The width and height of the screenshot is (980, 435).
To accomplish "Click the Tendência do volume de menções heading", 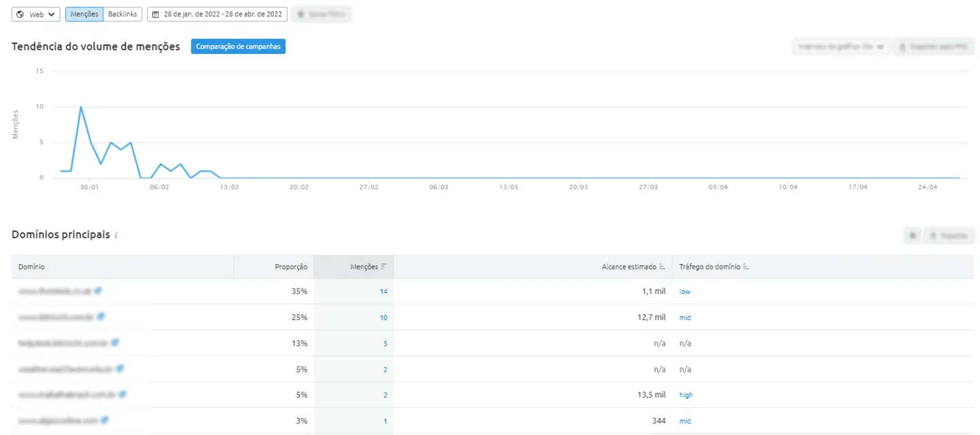I will tap(96, 46).
